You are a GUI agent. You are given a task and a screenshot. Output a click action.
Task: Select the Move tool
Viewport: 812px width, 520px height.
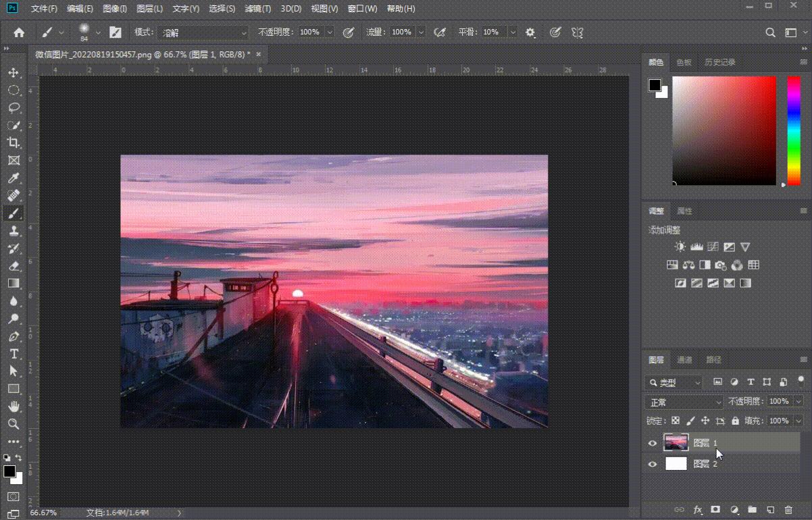point(13,72)
